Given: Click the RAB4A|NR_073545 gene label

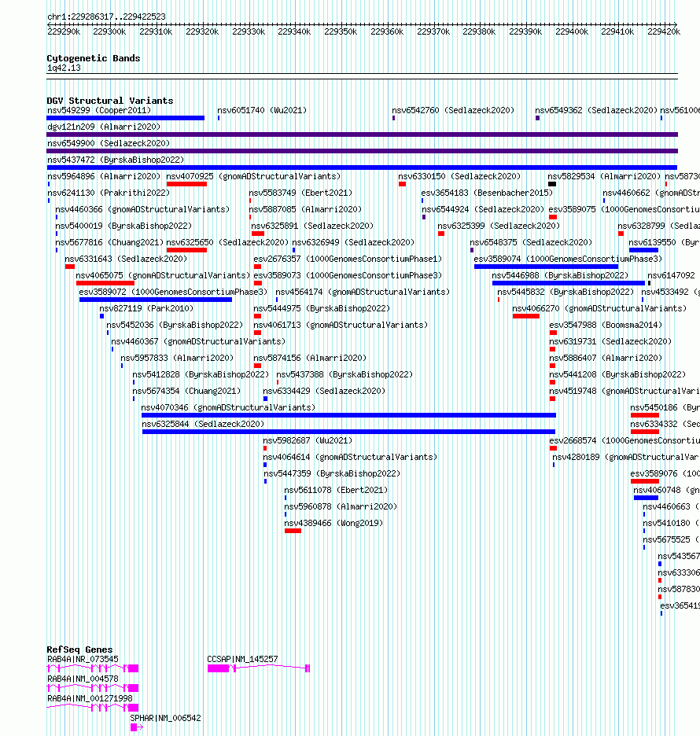Looking at the screenshot, I should 83,659.
